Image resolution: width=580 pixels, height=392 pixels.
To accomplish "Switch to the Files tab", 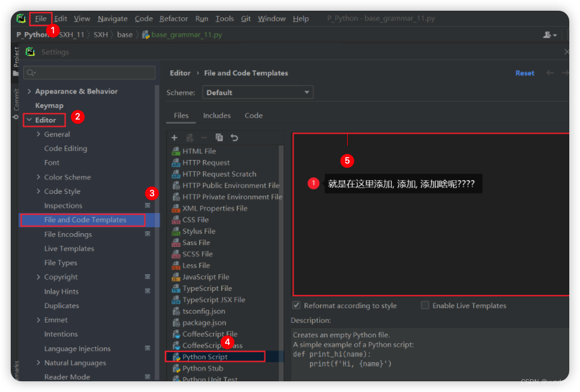I will [181, 115].
